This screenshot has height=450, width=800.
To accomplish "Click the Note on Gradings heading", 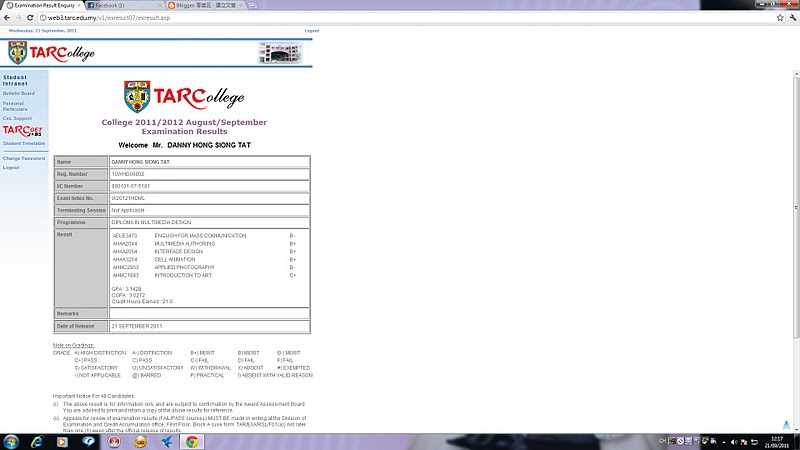I will [x=73, y=345].
